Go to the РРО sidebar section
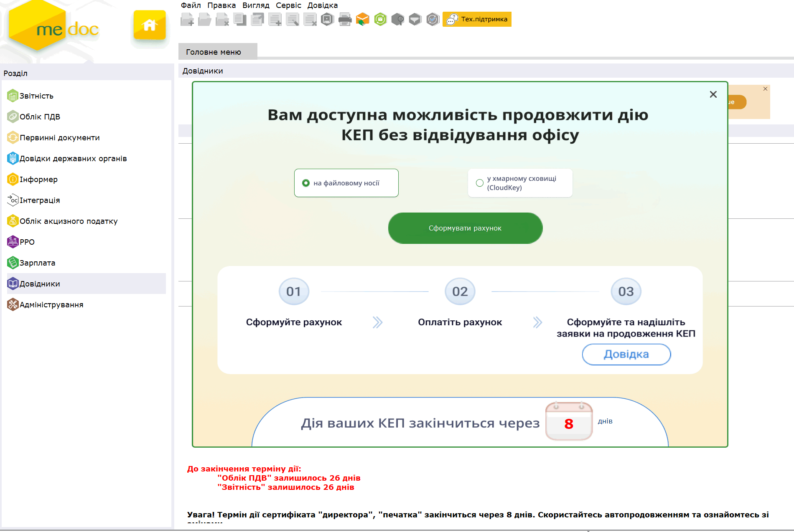 [27, 242]
